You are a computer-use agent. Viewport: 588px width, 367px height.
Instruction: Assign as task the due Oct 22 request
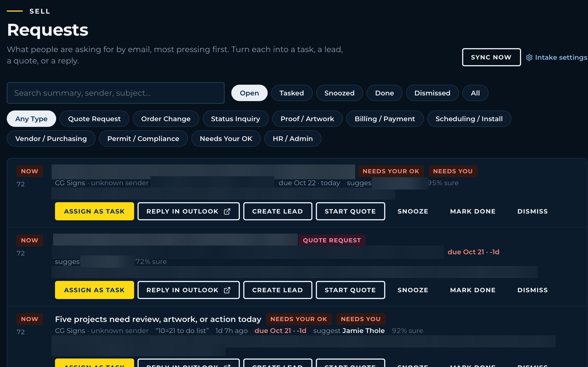(94, 211)
